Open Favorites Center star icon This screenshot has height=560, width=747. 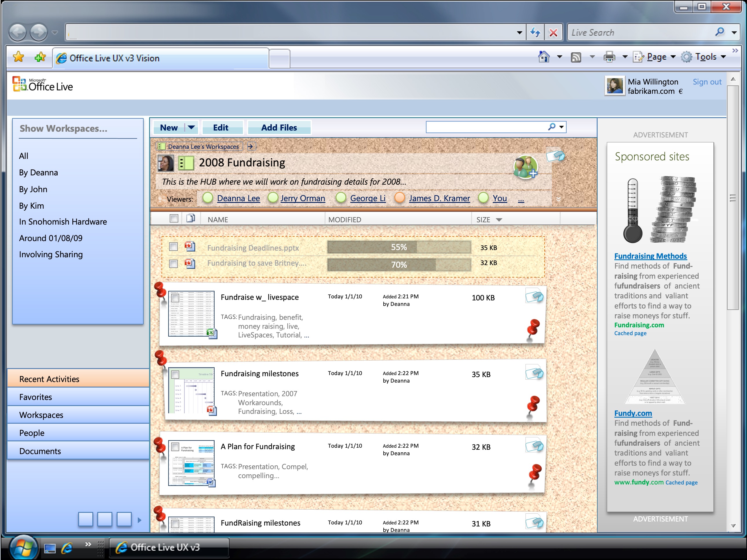click(x=19, y=57)
